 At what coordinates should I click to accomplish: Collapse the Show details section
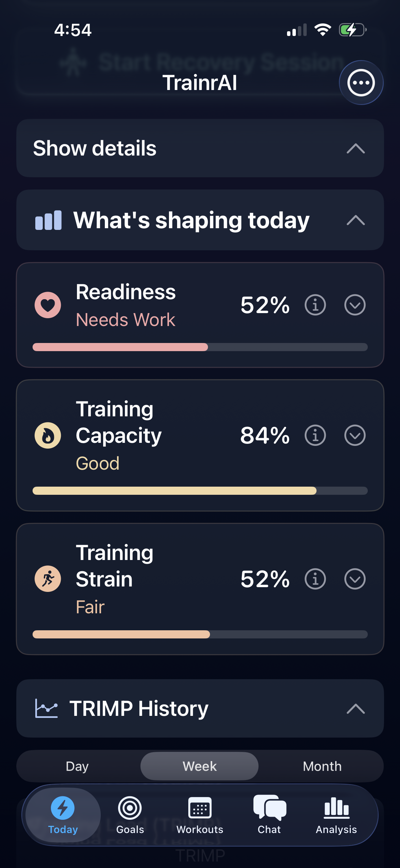coord(355,149)
